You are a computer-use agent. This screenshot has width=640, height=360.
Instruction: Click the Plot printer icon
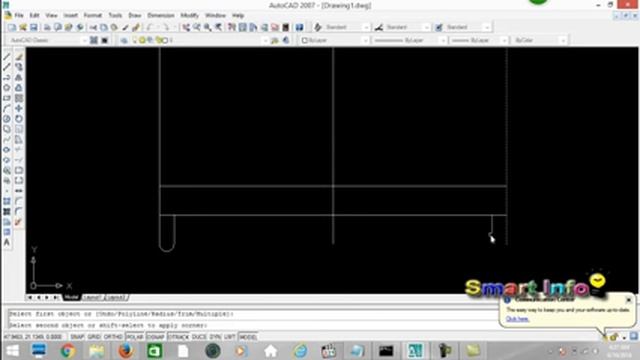tap(47, 27)
